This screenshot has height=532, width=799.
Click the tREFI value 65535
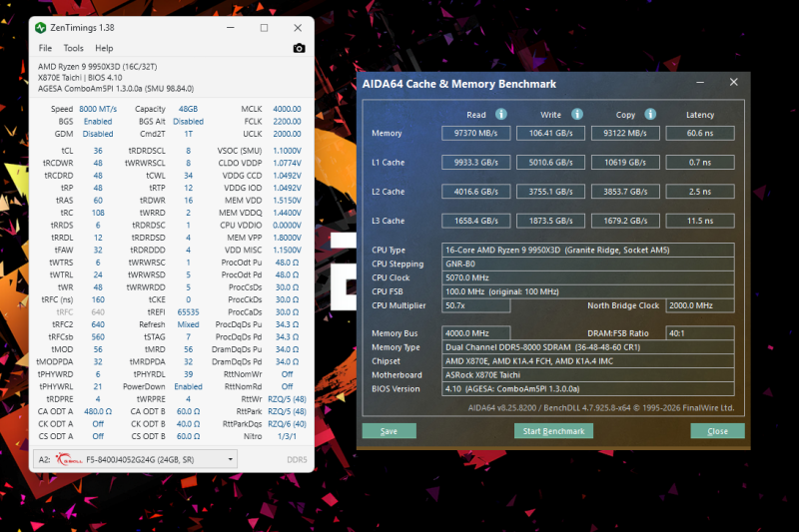[x=188, y=312]
